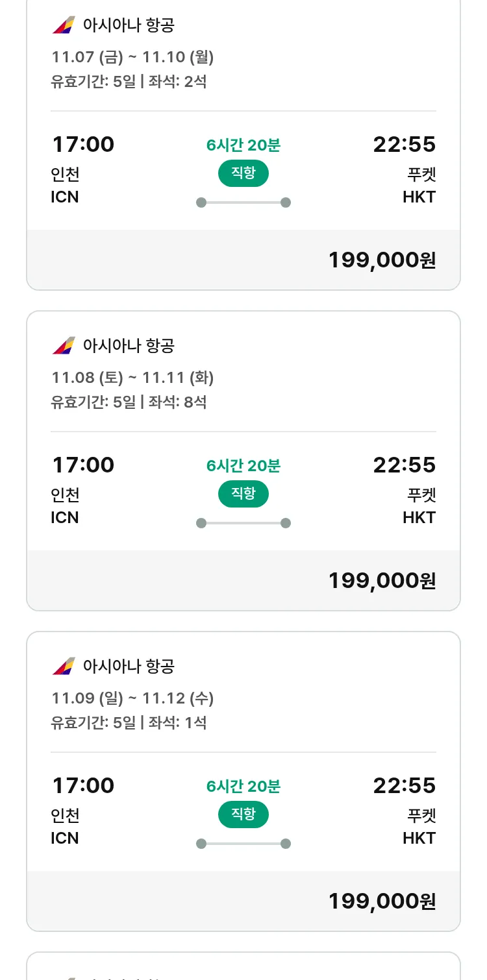This screenshot has height=980, width=487.
Task: Click route line on 11.07 flight card
Action: [243, 202]
